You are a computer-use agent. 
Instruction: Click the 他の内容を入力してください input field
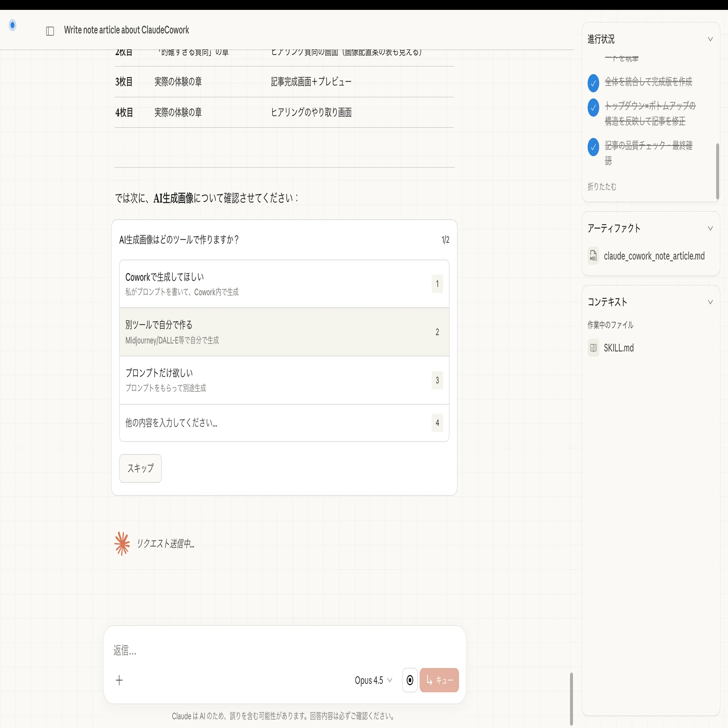click(x=284, y=423)
